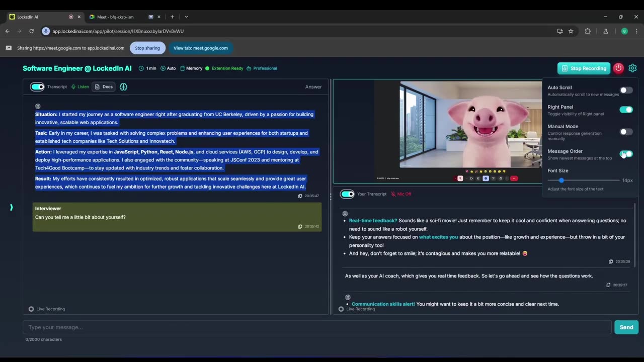Click the Auto mode indicator
The width and height of the screenshot is (644, 362).
click(x=168, y=68)
